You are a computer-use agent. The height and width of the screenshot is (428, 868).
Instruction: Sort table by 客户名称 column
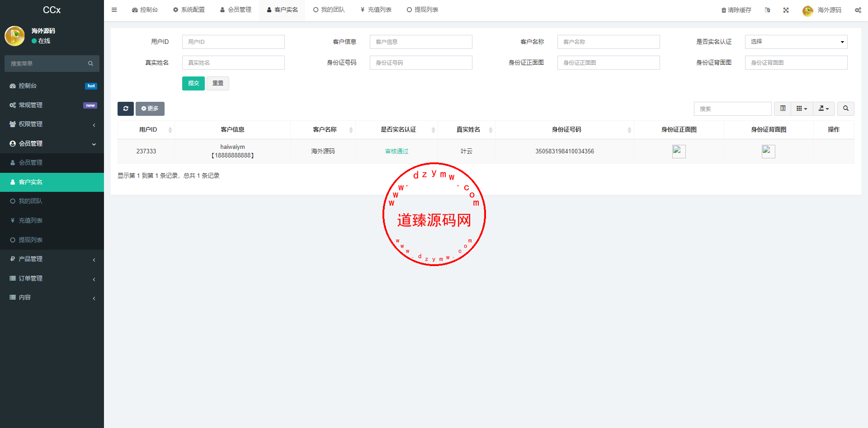tap(323, 130)
